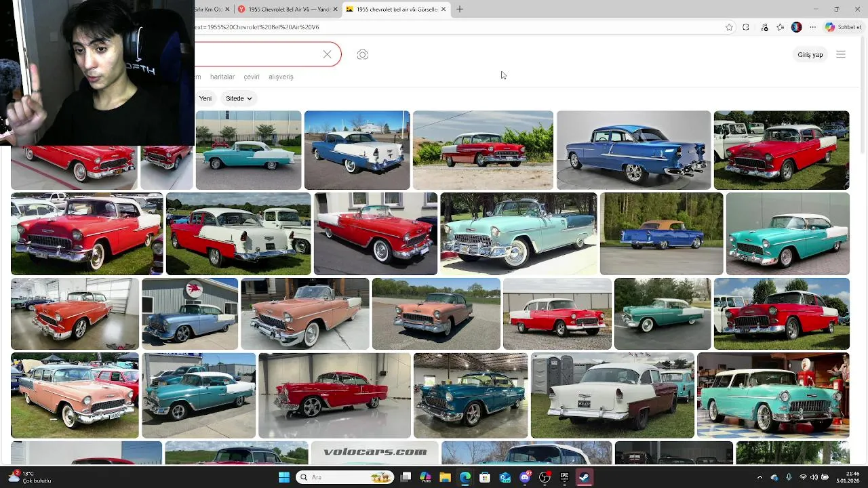
Task: Open Epic Games Launcher from the taskbar
Action: coord(564,477)
